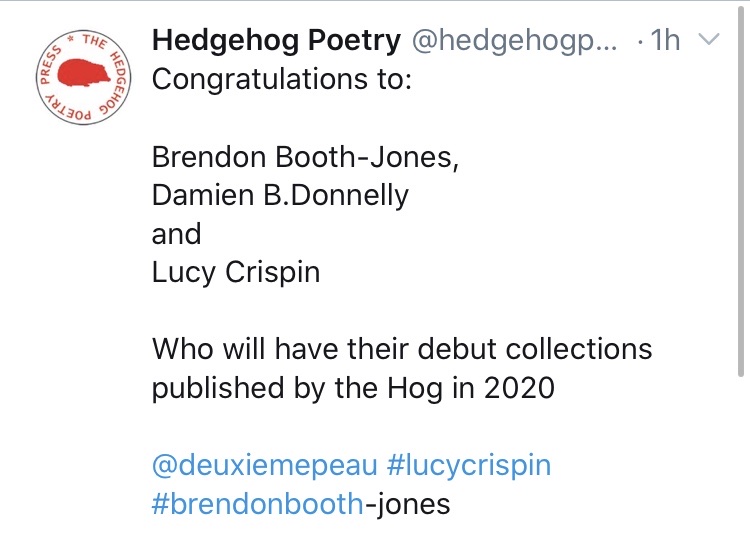
Task: Click the "Who will have their debut collections" line
Action: click(402, 349)
